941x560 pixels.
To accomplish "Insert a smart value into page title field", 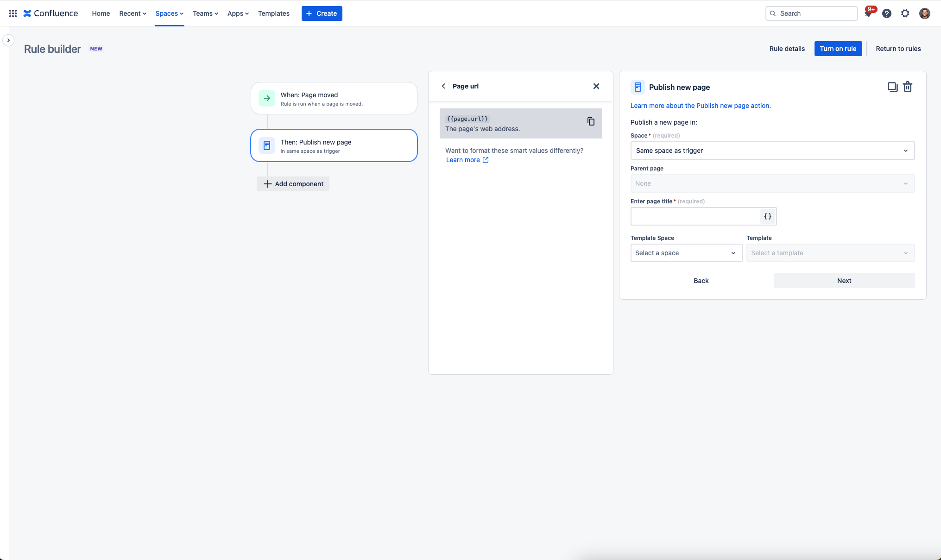I will (x=767, y=216).
